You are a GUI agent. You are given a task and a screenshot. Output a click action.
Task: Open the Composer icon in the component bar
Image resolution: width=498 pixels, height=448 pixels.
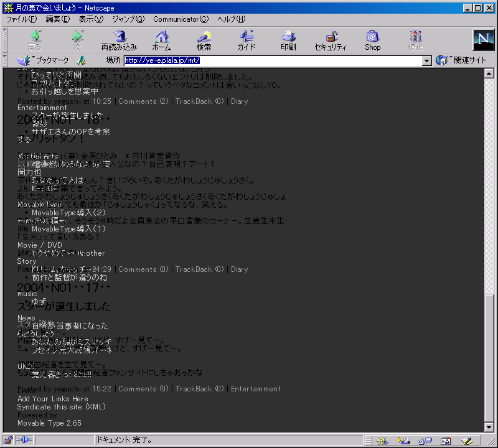coord(467,441)
